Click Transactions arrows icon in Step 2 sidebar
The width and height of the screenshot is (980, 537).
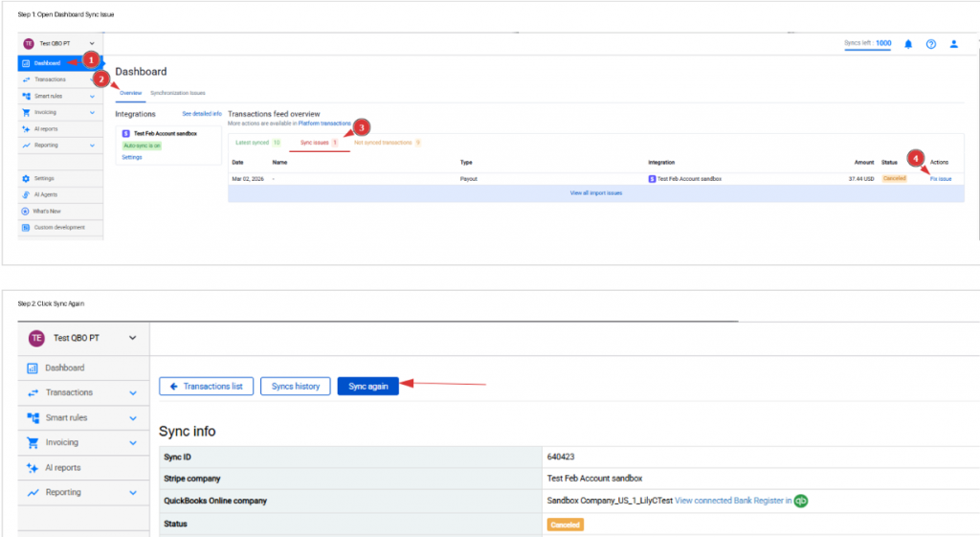point(33,392)
